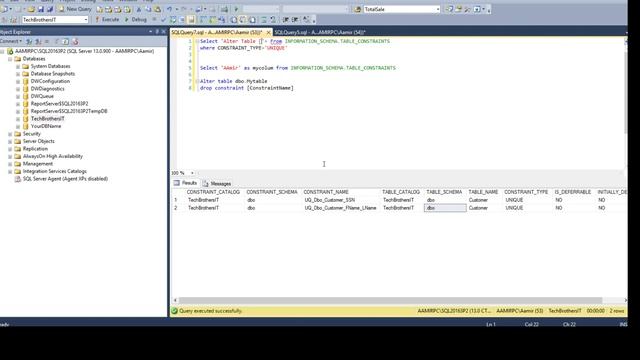This screenshot has height=360, width=640.
Task: Click Specify Values for Template Parameters icon
Action: point(306,19)
